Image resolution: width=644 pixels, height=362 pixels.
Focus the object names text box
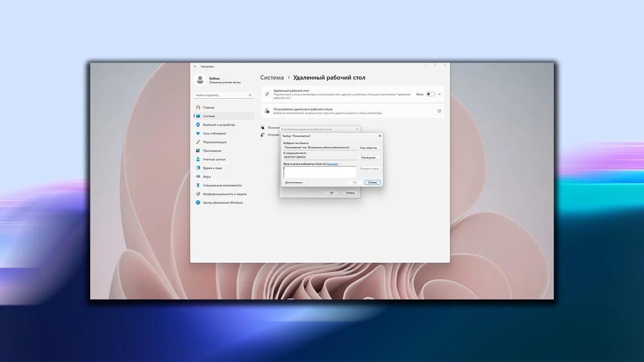[320, 172]
